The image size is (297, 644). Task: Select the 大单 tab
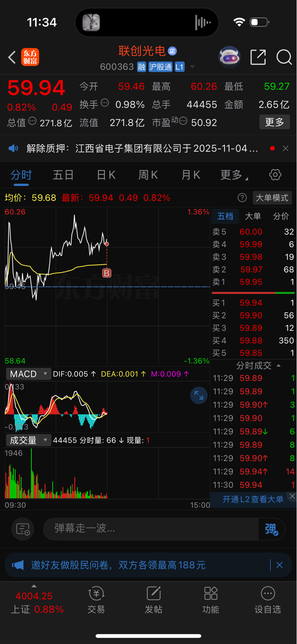(x=253, y=216)
